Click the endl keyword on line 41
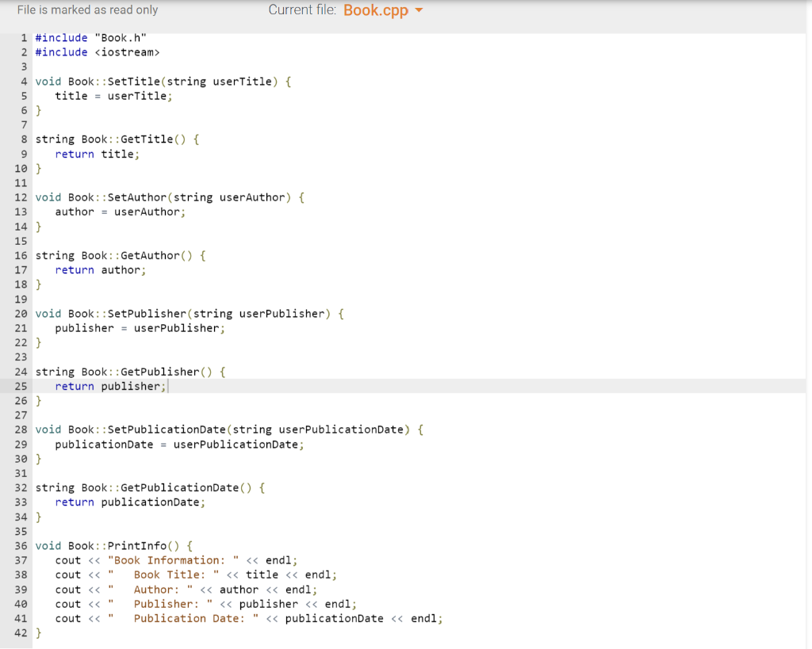The height and width of the screenshot is (649, 812). (422, 618)
